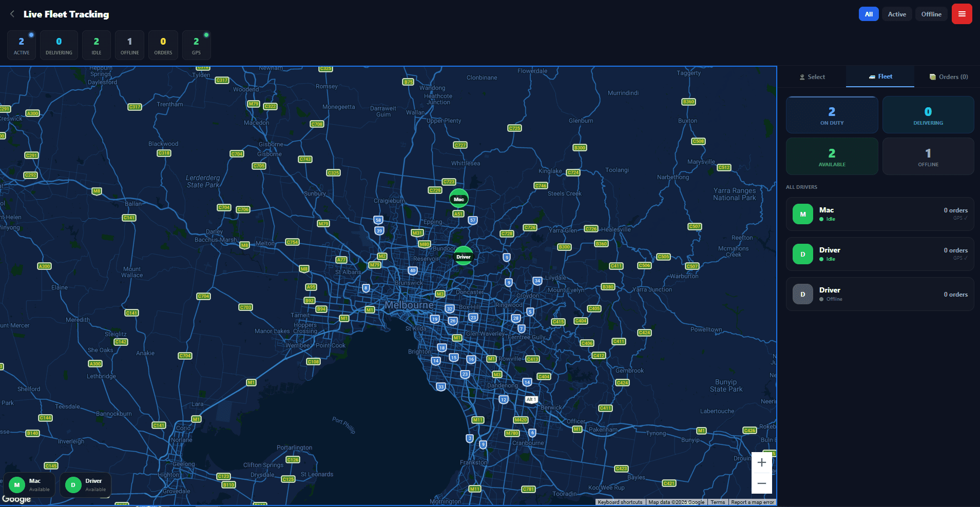The width and height of the screenshot is (980, 507).
Task: Open Google's Terms link
Action: 717,502
